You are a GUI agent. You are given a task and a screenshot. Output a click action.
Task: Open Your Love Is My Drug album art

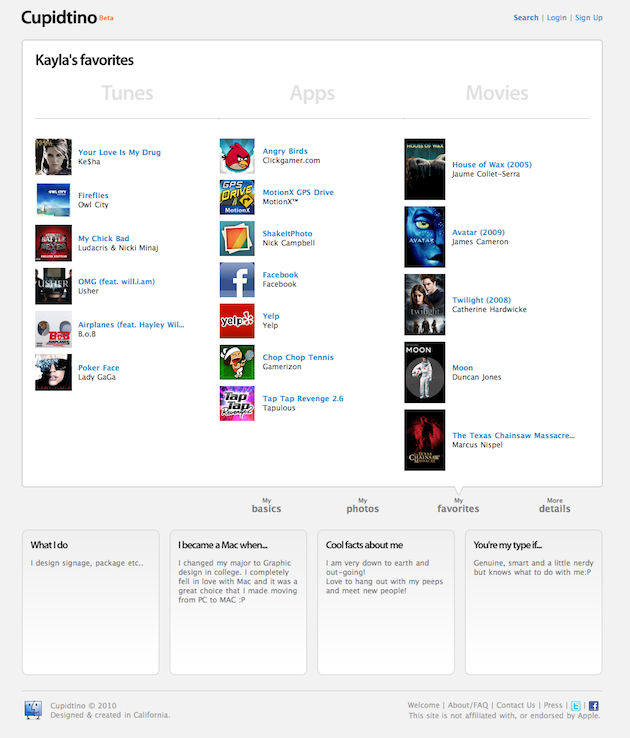pyautogui.click(x=54, y=157)
